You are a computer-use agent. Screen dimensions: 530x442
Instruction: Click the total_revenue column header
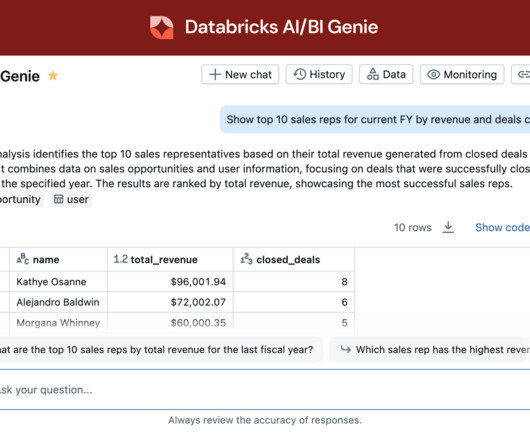170,260
